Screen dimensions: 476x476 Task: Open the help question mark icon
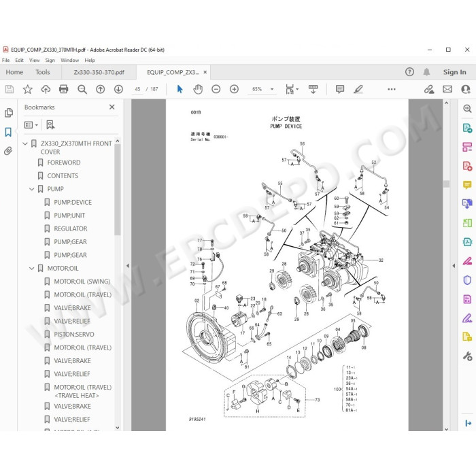[409, 72]
